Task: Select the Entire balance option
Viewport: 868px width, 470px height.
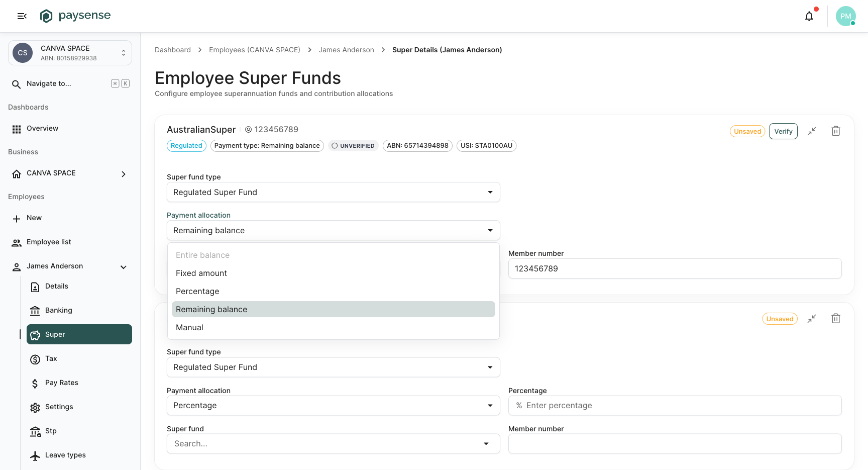Action: [334, 255]
